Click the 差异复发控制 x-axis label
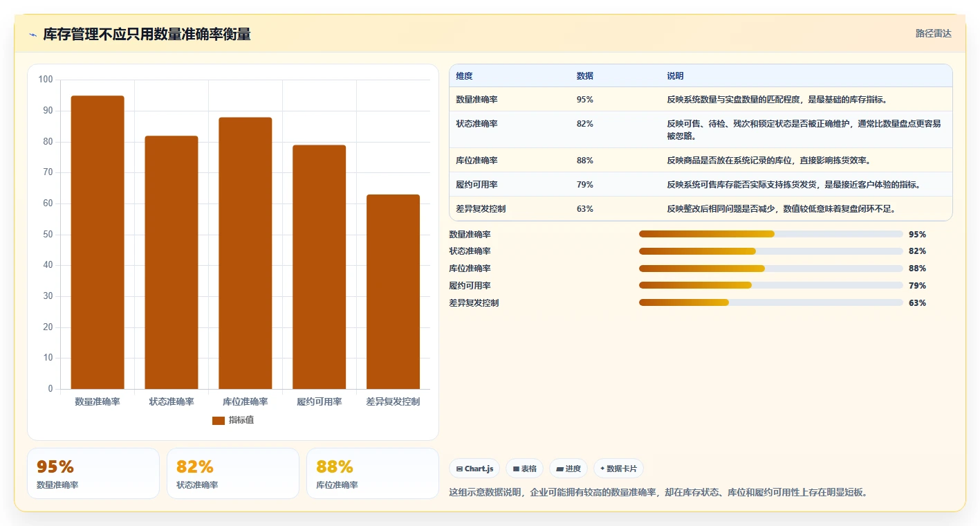Image resolution: width=980 pixels, height=526 pixels. tap(393, 401)
